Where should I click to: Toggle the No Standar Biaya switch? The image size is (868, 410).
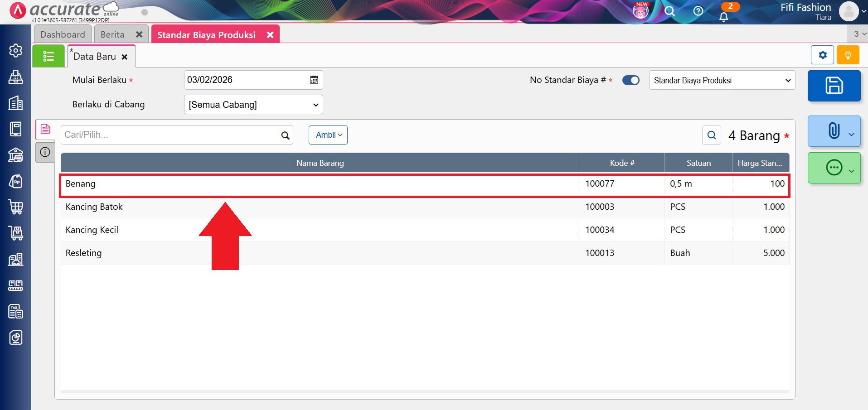(630, 80)
